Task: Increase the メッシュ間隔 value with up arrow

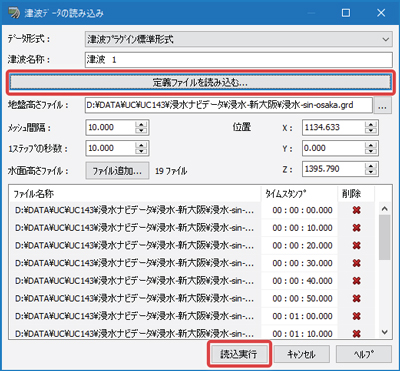Action: pyautogui.click(x=141, y=124)
